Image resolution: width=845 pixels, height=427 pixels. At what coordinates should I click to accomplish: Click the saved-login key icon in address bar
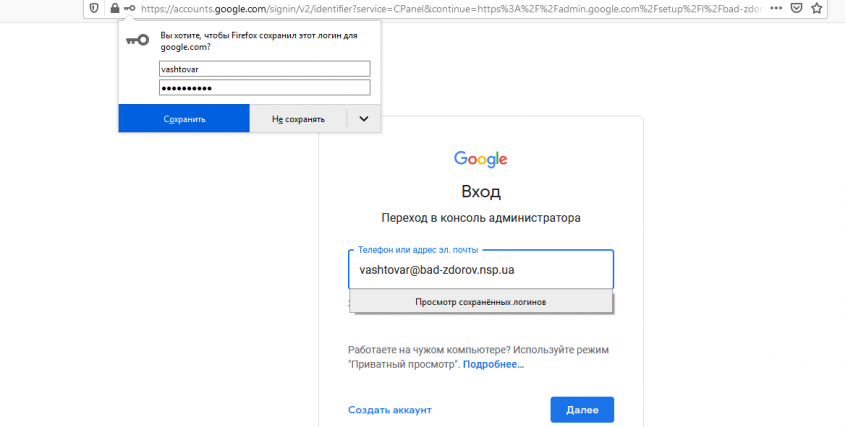(129, 8)
